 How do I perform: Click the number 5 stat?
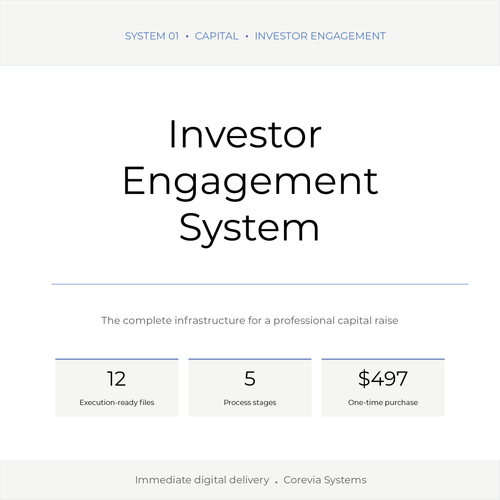coord(250,379)
